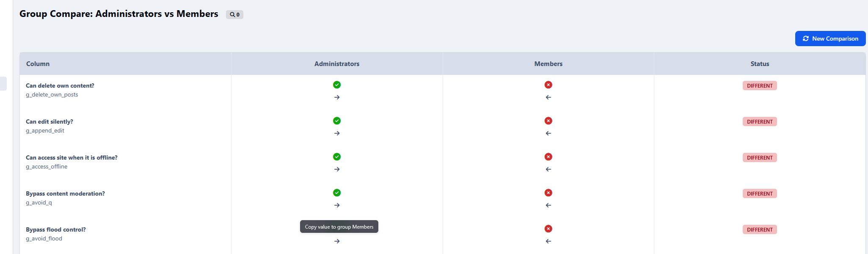Click right arrow for Bypass content moderation
This screenshot has width=868, height=254.
click(337, 205)
